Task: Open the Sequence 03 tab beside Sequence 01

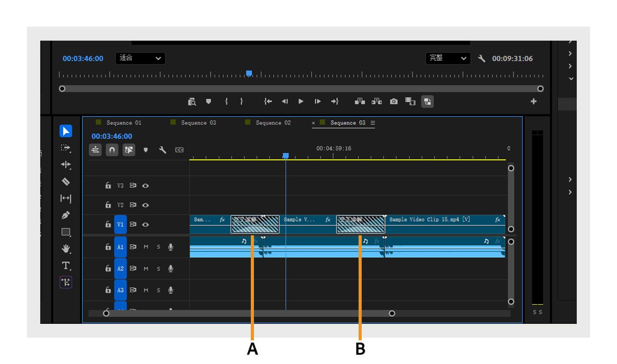Action: coord(199,123)
